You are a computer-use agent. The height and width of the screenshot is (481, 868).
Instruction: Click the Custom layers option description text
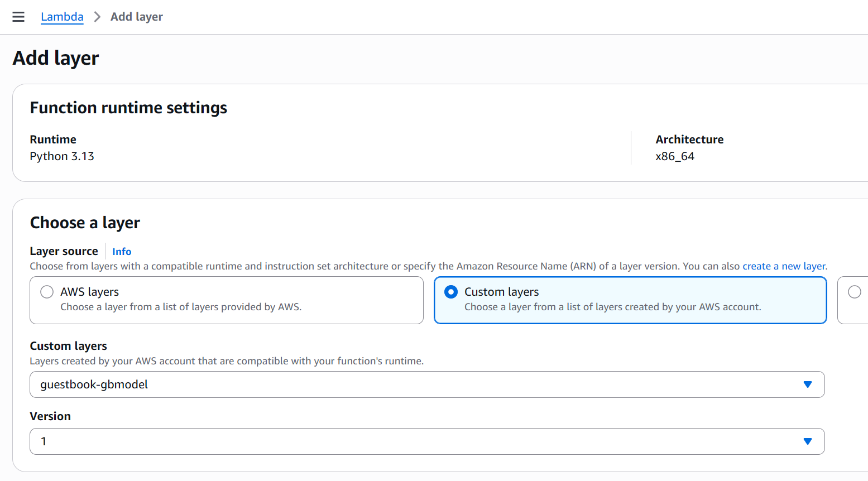612,307
